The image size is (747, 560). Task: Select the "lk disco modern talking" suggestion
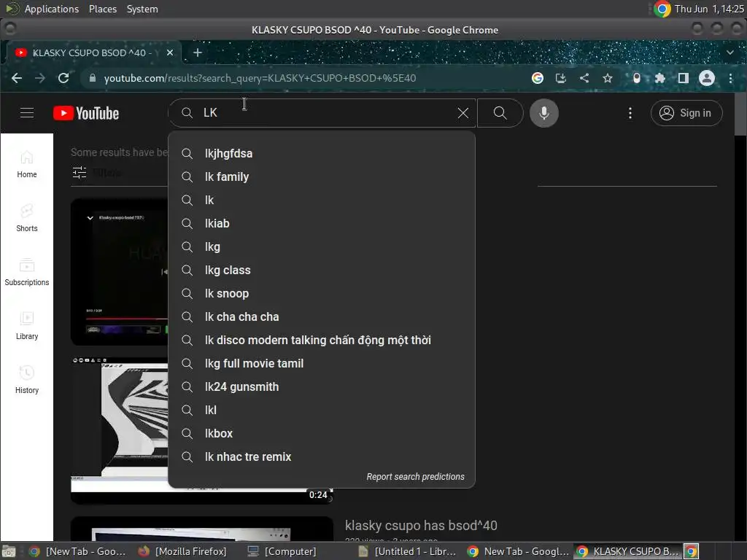click(322, 340)
